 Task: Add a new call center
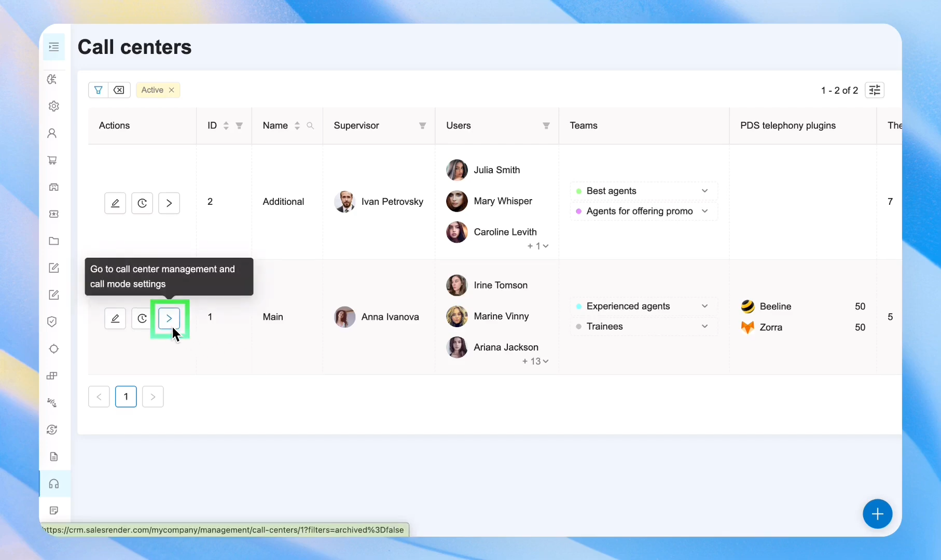tap(878, 514)
